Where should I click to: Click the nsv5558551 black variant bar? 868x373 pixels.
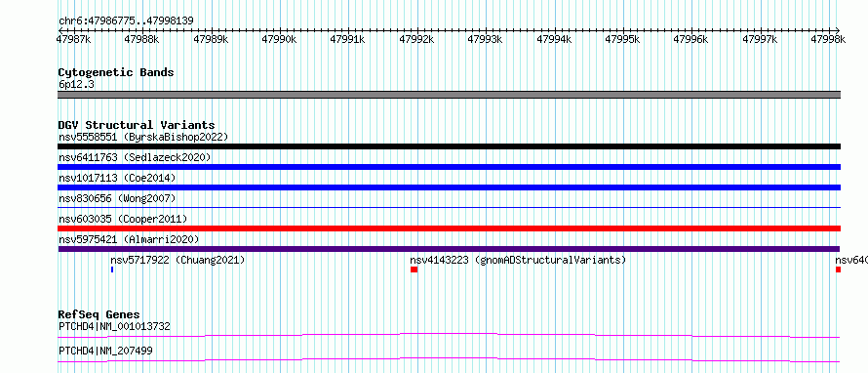click(x=449, y=146)
